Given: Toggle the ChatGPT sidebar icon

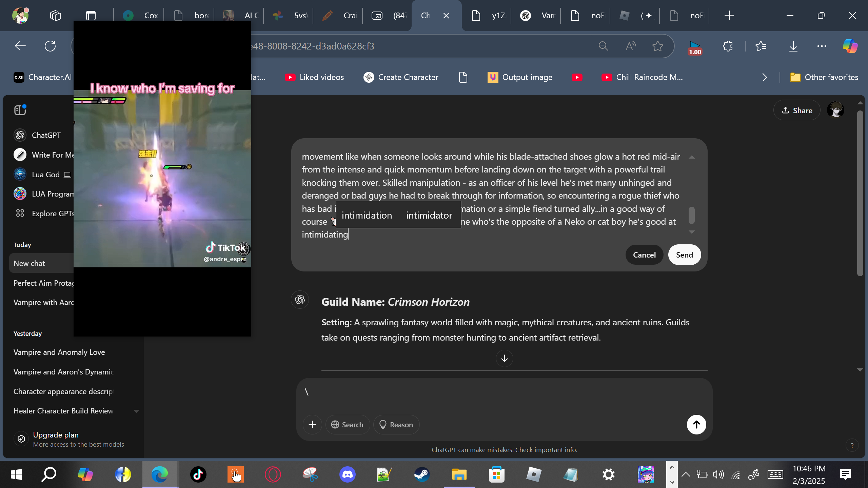Looking at the screenshot, I should (20, 110).
